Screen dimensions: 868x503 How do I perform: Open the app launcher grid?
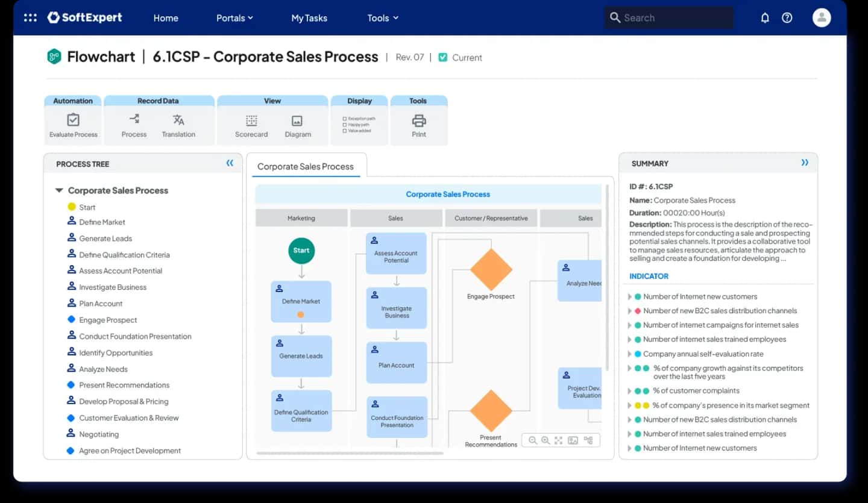click(30, 17)
